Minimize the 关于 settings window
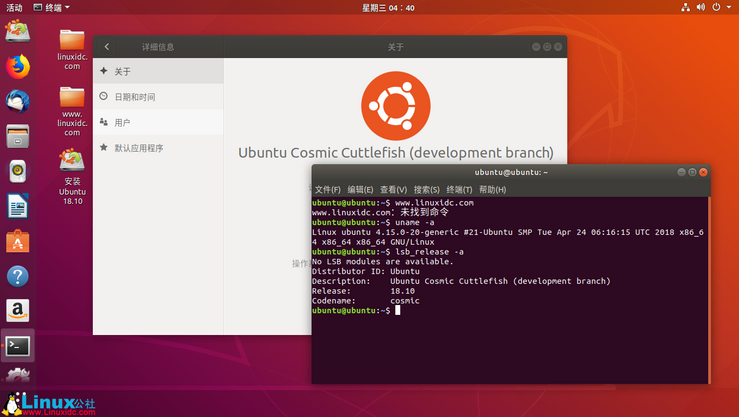The height and width of the screenshot is (417, 739). pos(536,47)
